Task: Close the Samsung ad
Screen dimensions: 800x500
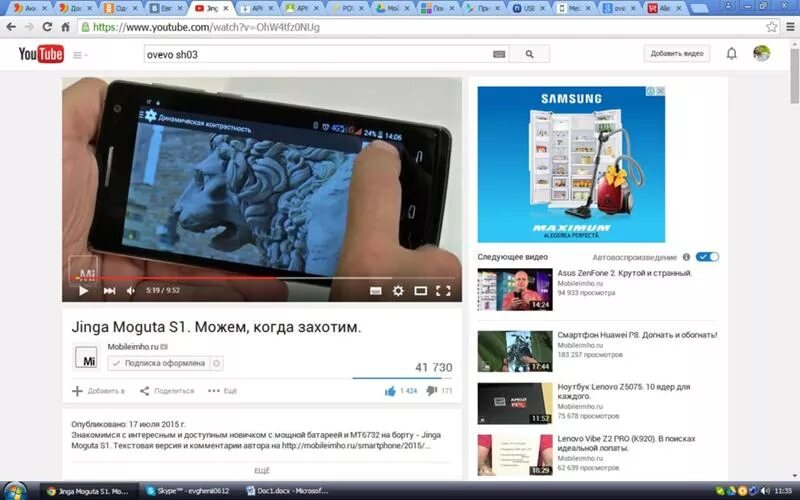Action: coord(660,91)
